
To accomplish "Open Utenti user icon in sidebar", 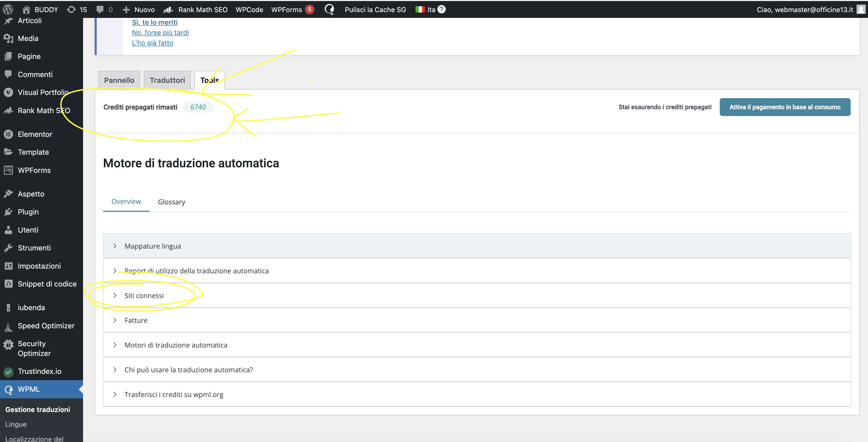I will point(8,230).
